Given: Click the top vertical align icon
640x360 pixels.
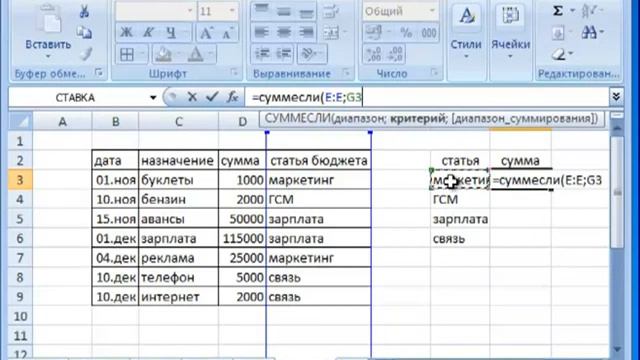Looking at the screenshot, I should coord(262,11).
